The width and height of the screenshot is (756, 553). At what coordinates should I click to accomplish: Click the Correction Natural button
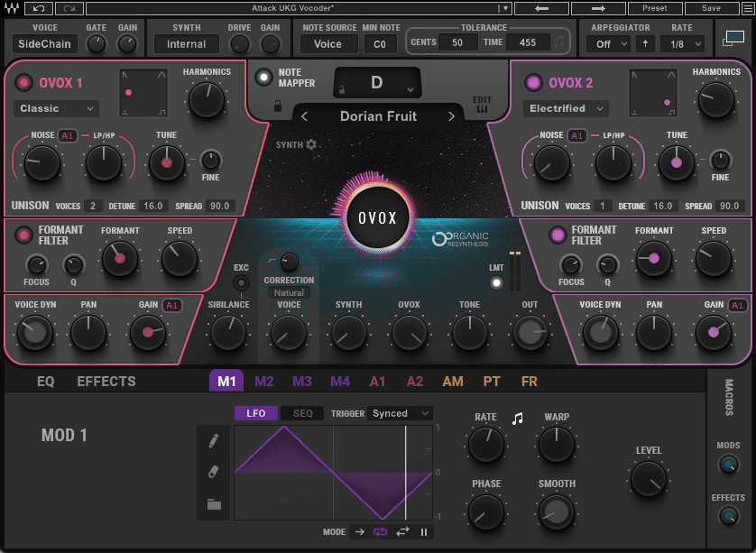pos(289,292)
